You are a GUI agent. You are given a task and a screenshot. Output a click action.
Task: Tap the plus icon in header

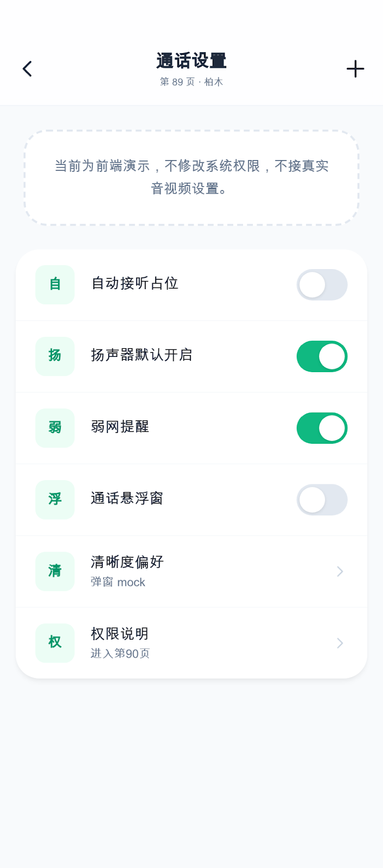click(355, 69)
